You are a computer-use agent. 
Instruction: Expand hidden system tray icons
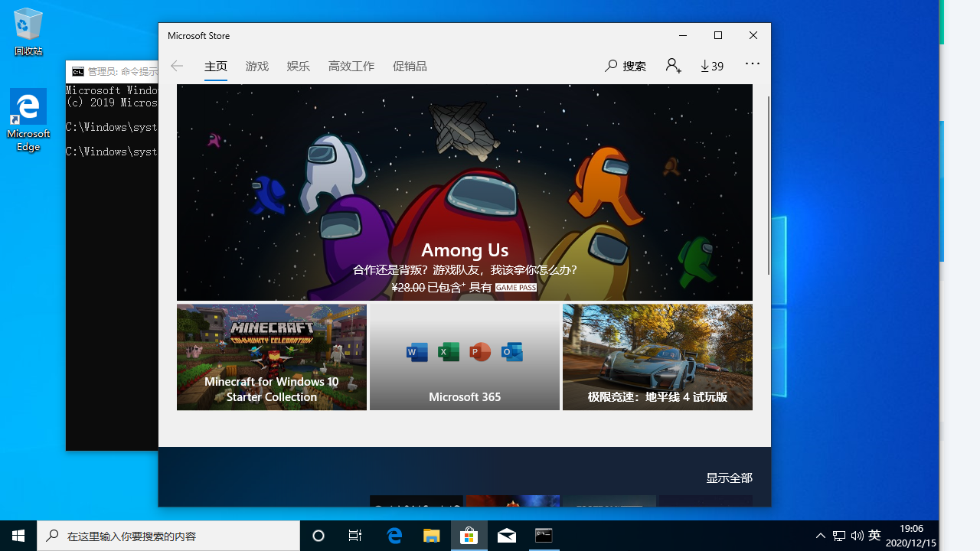point(820,535)
